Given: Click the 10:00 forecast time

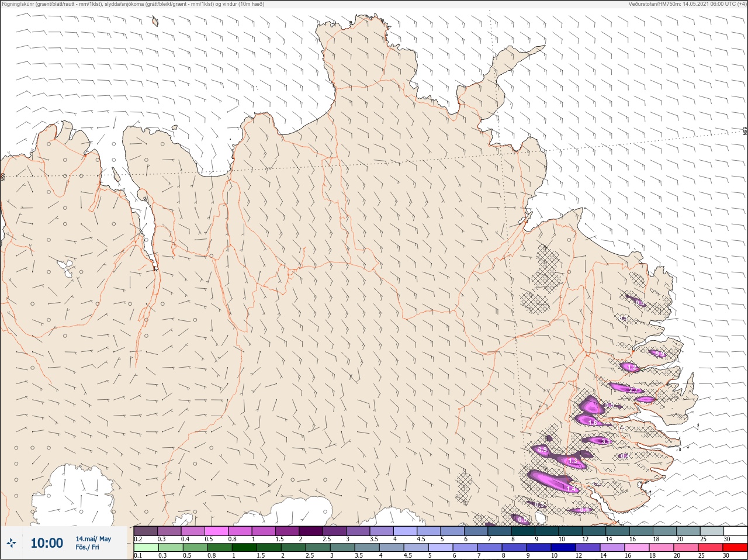Looking at the screenshot, I should [x=47, y=543].
